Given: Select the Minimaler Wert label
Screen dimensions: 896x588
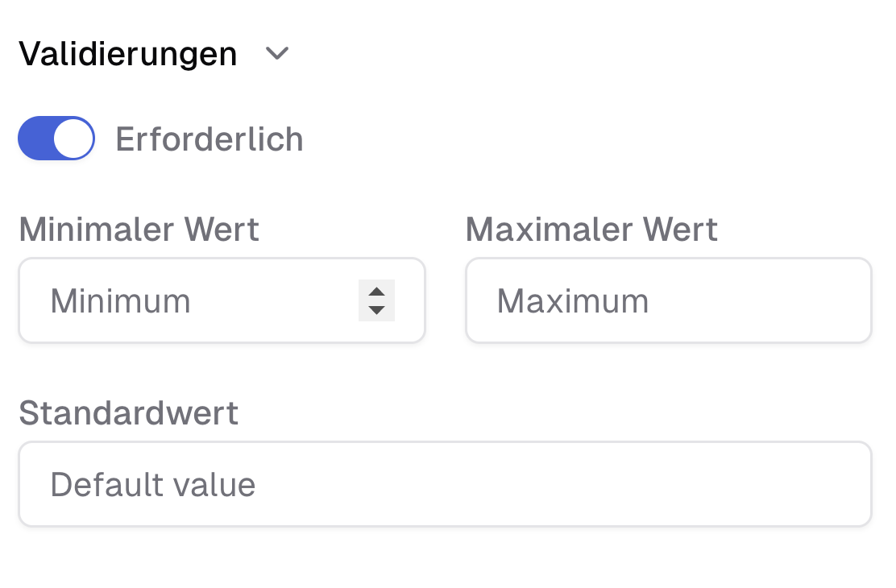Looking at the screenshot, I should coord(139,230).
